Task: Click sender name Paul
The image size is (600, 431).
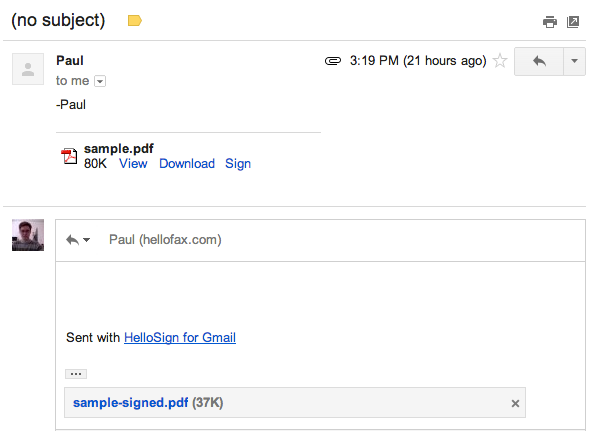Action: [70, 60]
